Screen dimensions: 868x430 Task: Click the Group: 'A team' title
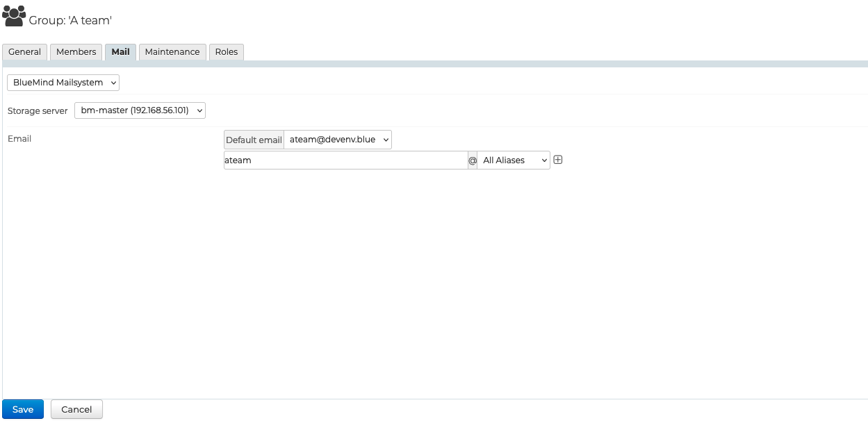coord(70,21)
